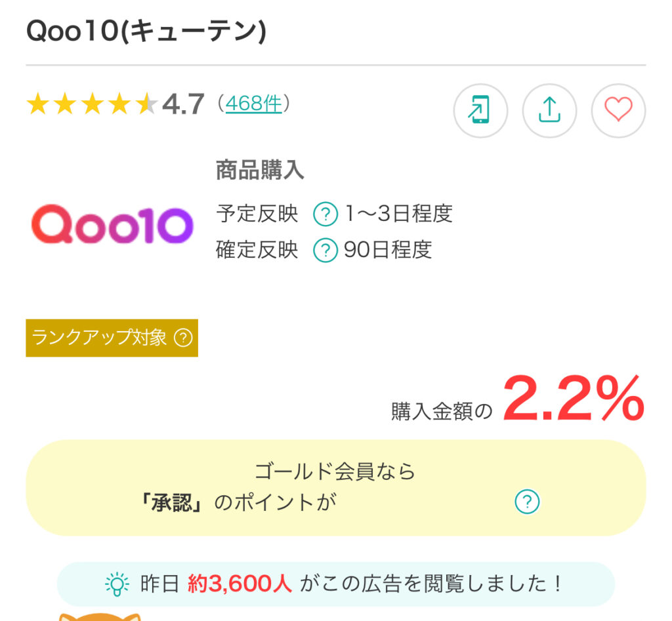672x621 pixels.
Task: Click the Qoo10(キューテン) page title
Action: (146, 31)
